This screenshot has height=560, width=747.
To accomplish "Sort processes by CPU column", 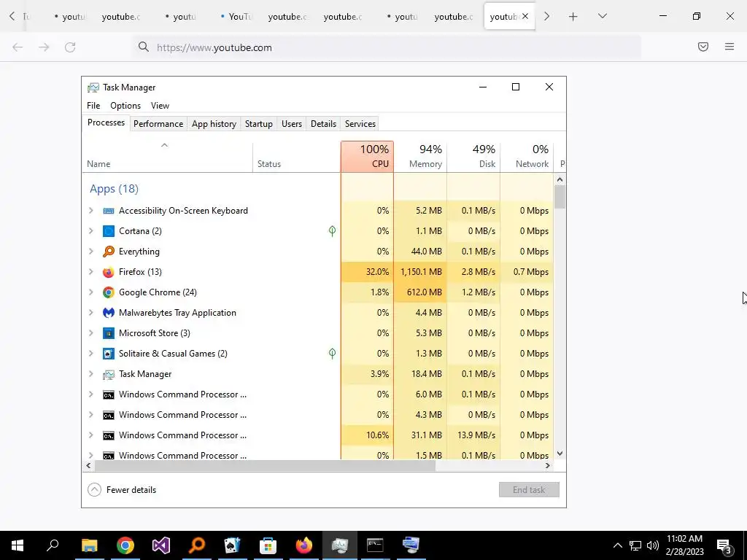I will click(368, 156).
